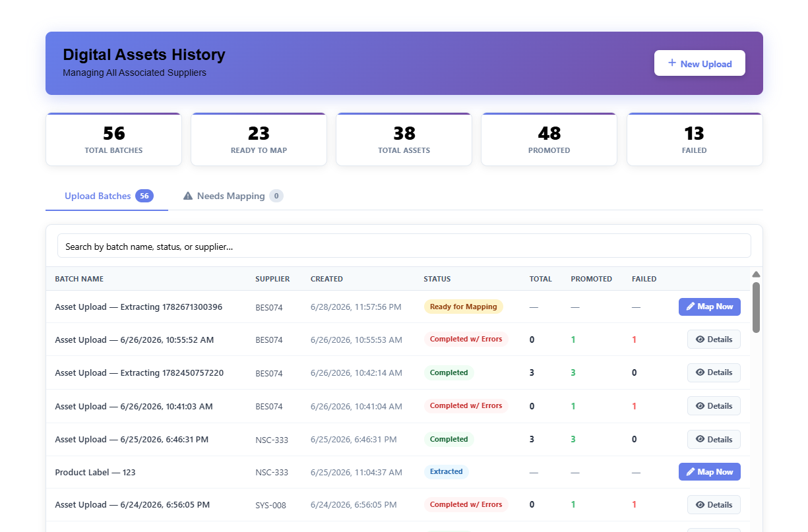
Task: Click the plus icon in New Upload
Action: pos(672,63)
